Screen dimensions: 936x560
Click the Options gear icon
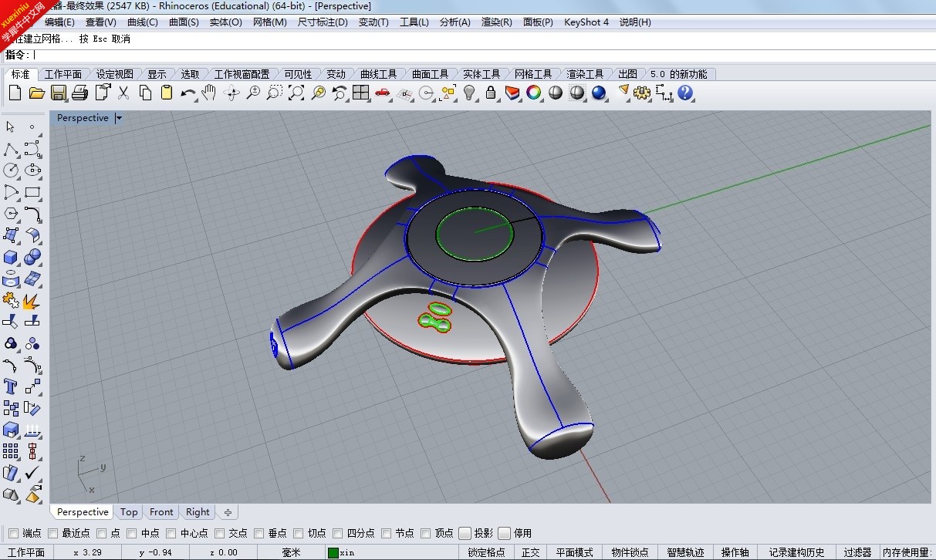point(642,93)
